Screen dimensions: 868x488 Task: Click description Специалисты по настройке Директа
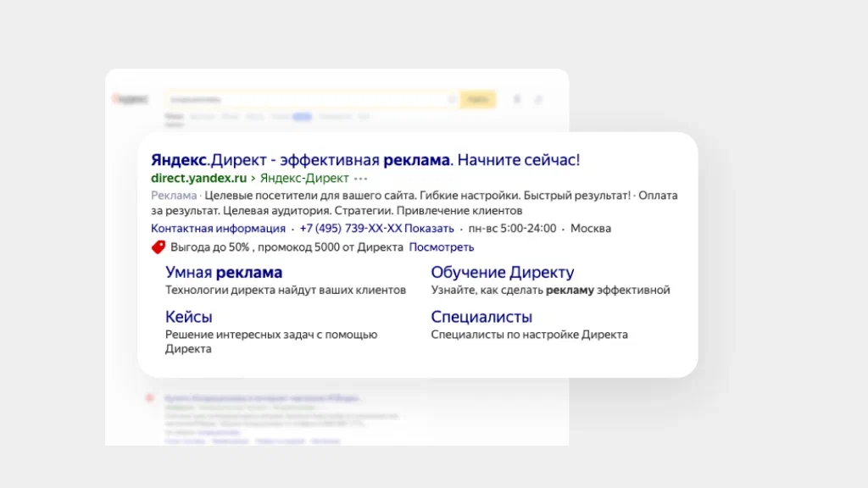point(529,335)
